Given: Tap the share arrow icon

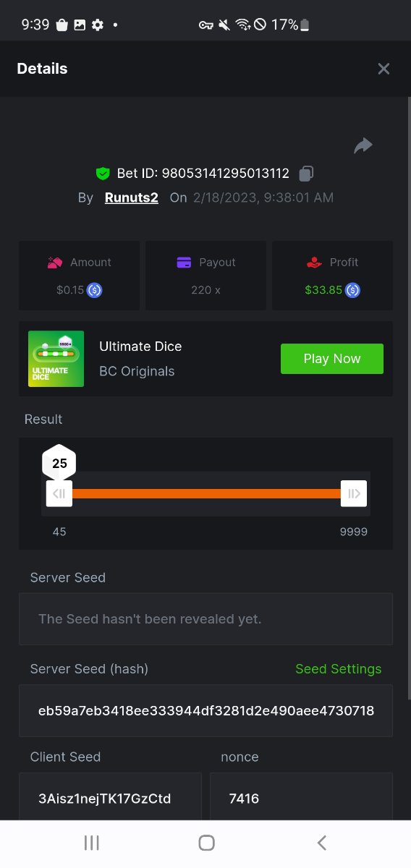Looking at the screenshot, I should click(x=363, y=145).
